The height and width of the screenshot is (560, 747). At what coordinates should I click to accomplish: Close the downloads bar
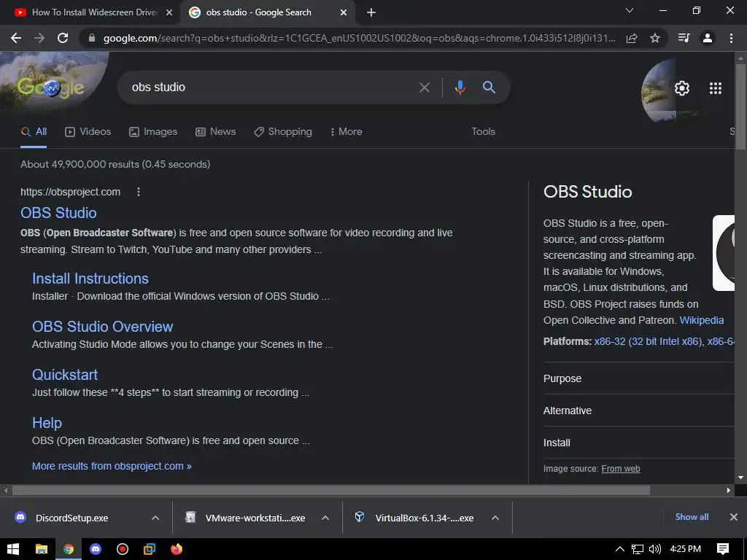coord(734,517)
